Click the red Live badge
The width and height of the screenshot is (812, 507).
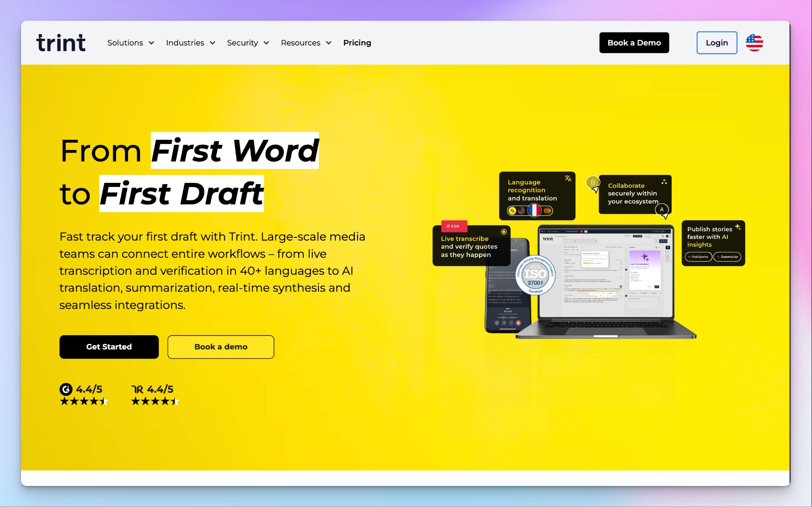click(x=454, y=226)
